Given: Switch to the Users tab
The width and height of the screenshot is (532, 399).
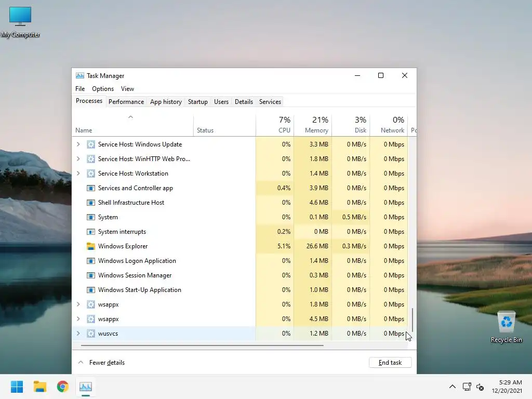Looking at the screenshot, I should (x=221, y=102).
